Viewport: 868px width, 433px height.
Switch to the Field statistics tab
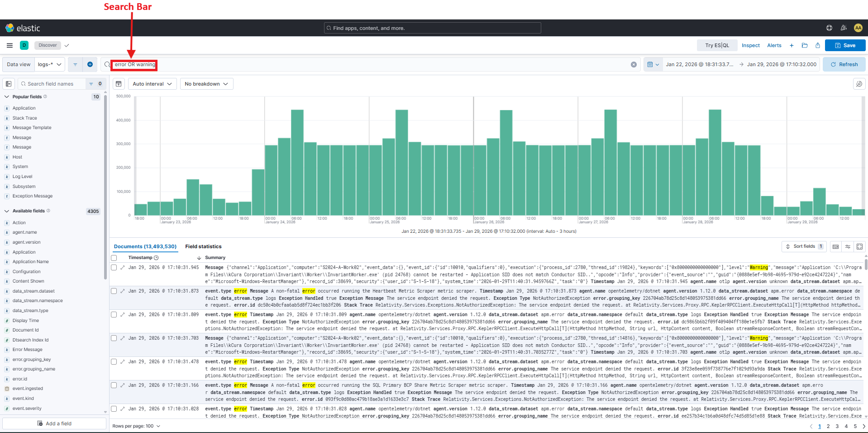pos(203,246)
